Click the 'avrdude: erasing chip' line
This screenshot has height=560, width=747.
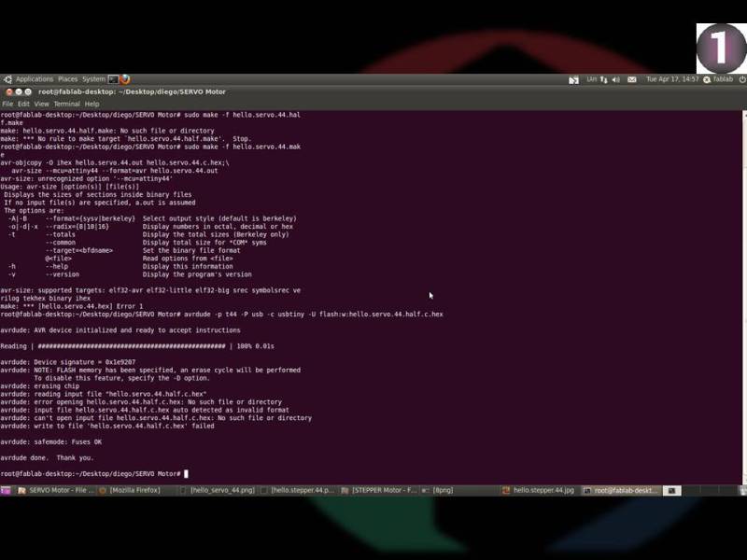pos(40,386)
